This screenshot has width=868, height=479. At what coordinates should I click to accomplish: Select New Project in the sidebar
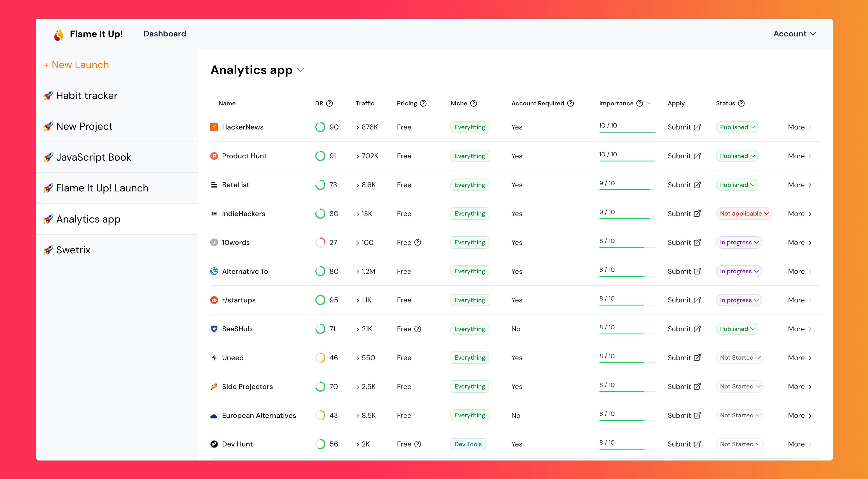(x=117, y=126)
